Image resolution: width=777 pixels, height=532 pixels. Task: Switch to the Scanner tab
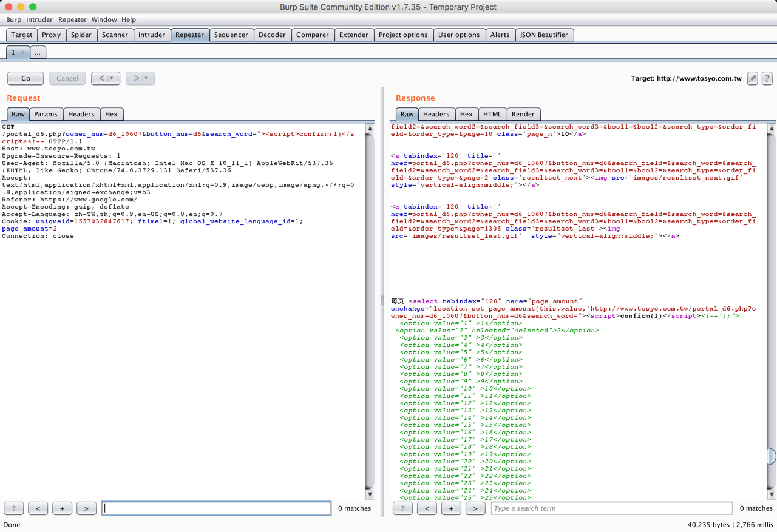115,35
